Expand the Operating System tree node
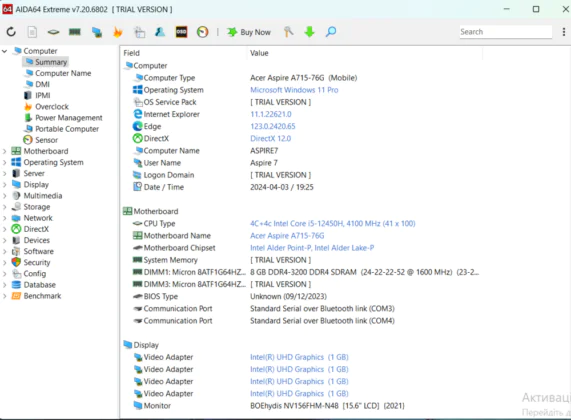 click(4, 162)
